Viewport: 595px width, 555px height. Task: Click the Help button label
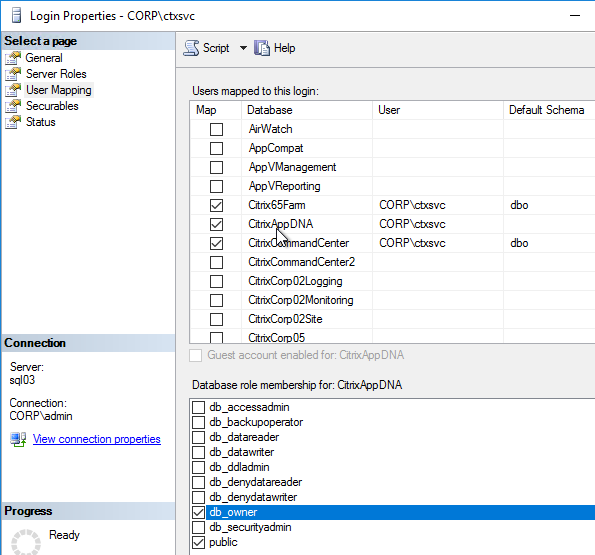coord(284,48)
